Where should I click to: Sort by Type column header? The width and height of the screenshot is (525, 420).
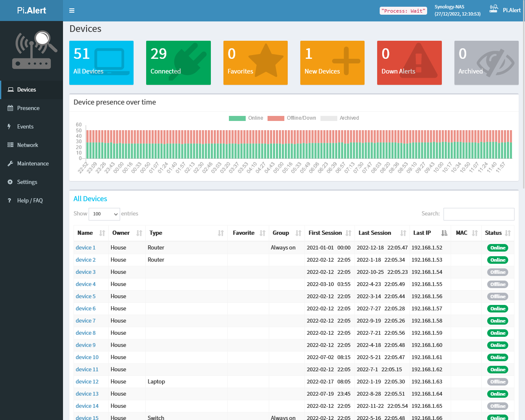[x=156, y=233]
